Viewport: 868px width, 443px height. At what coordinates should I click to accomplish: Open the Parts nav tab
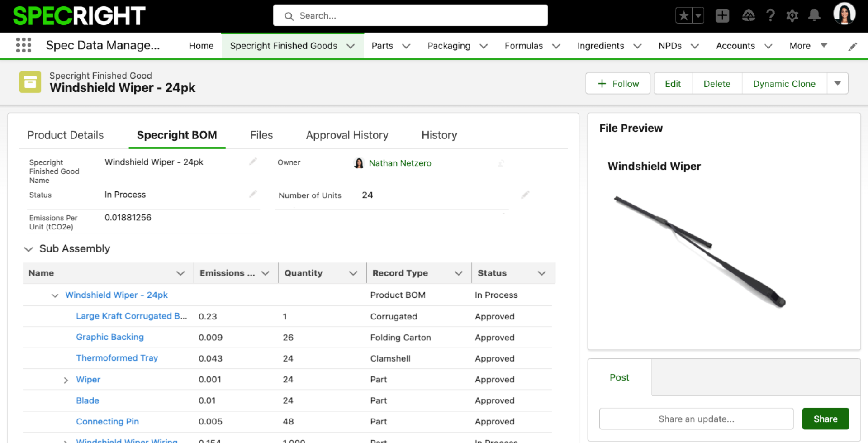[x=382, y=46]
